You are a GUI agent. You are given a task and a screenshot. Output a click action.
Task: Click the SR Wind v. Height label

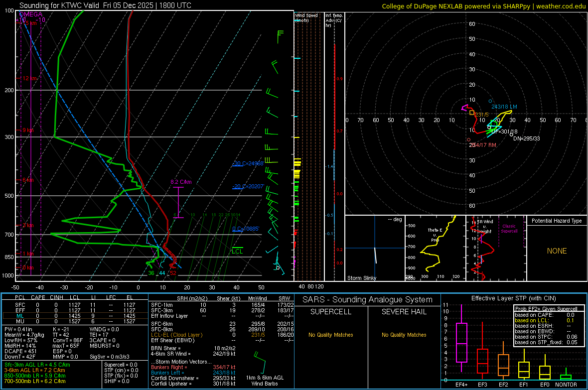point(484,227)
